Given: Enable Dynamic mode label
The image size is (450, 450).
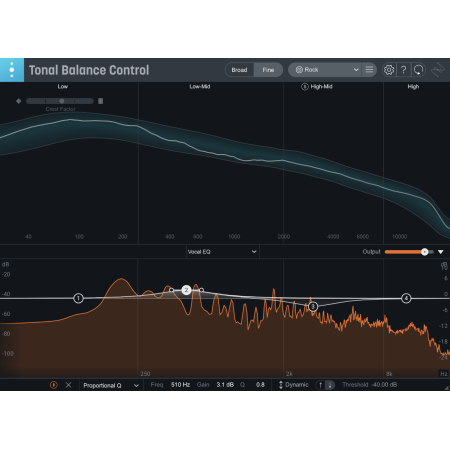Looking at the screenshot, I should click(x=297, y=385).
